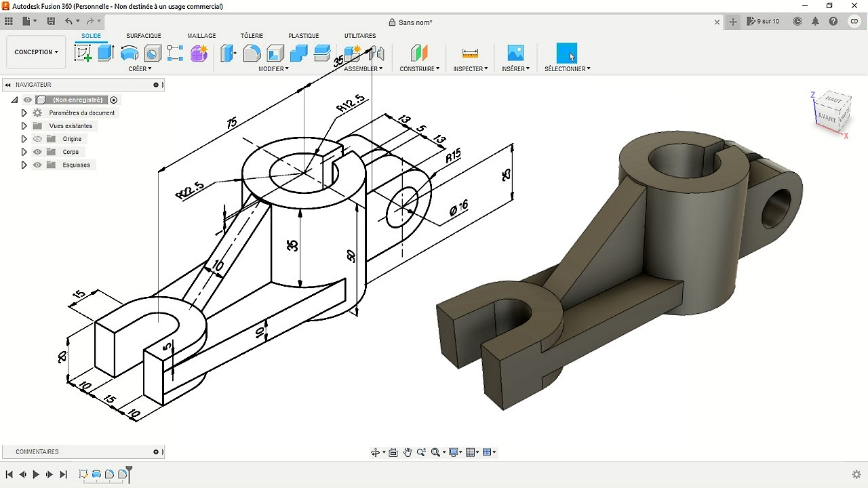This screenshot has height=488, width=868.
Task: Click the Shell tool icon
Action: click(x=275, y=53)
